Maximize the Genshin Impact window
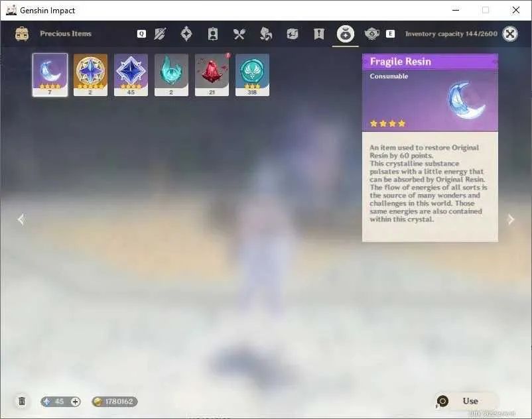Viewport: 532px width, 419px height. tap(486, 10)
